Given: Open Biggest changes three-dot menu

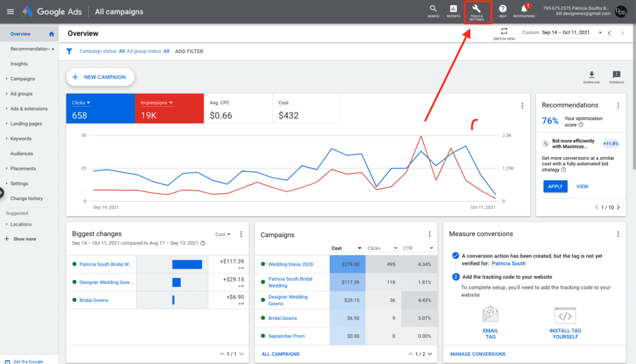Looking at the screenshot, I should click(241, 234).
